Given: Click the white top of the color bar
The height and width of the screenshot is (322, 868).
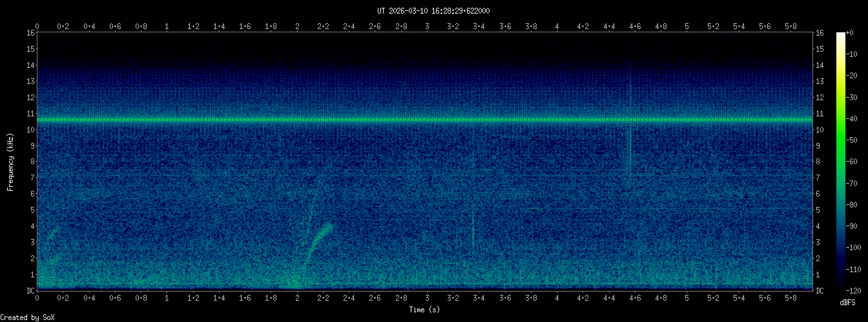Looking at the screenshot, I should click(840, 36).
